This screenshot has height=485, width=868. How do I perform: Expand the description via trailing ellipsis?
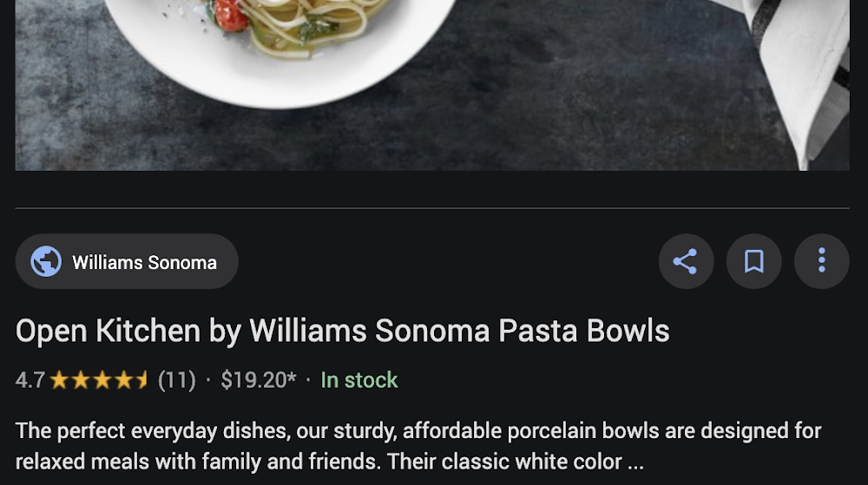tap(635, 461)
